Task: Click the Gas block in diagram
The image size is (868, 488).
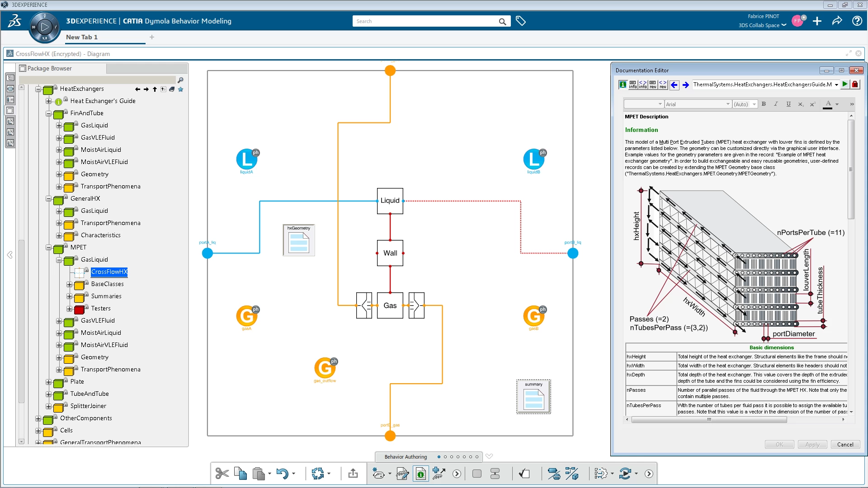Action: coord(390,305)
